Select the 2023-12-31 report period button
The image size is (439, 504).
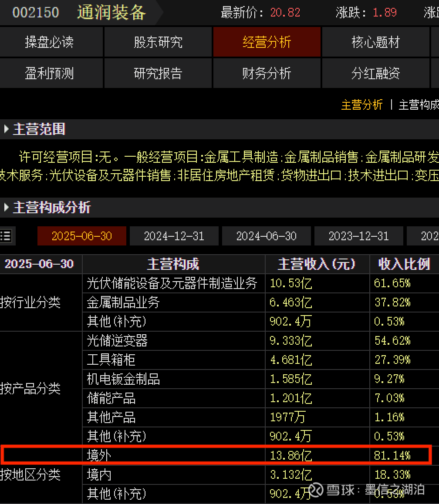[358, 236]
